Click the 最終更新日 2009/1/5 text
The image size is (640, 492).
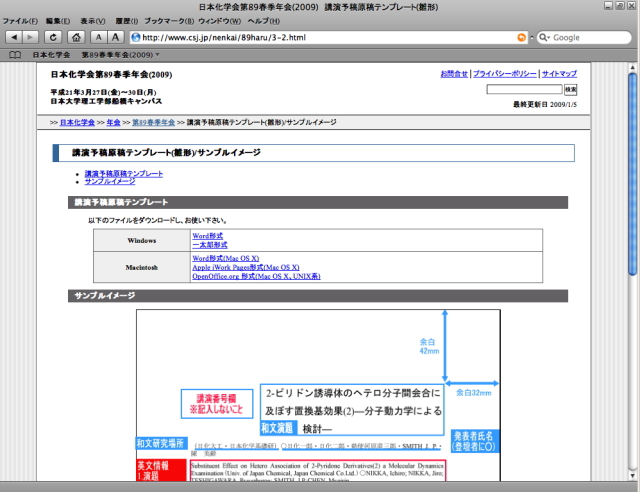tap(545, 104)
